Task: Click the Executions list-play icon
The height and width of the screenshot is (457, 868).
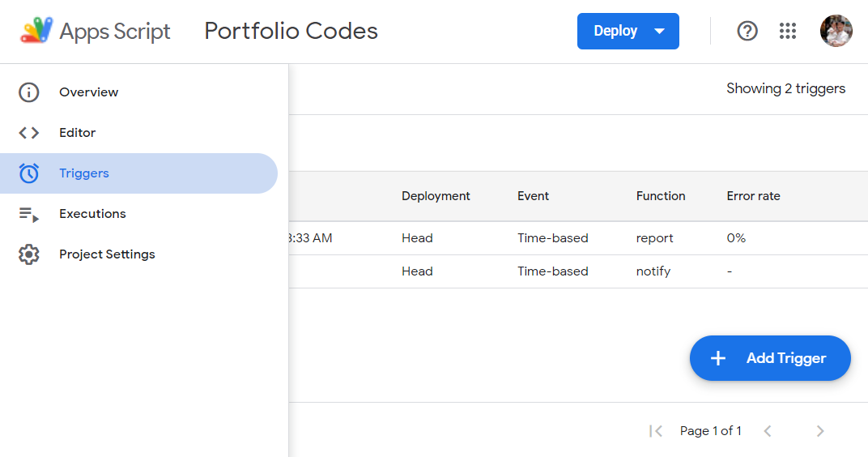Action: point(29,214)
